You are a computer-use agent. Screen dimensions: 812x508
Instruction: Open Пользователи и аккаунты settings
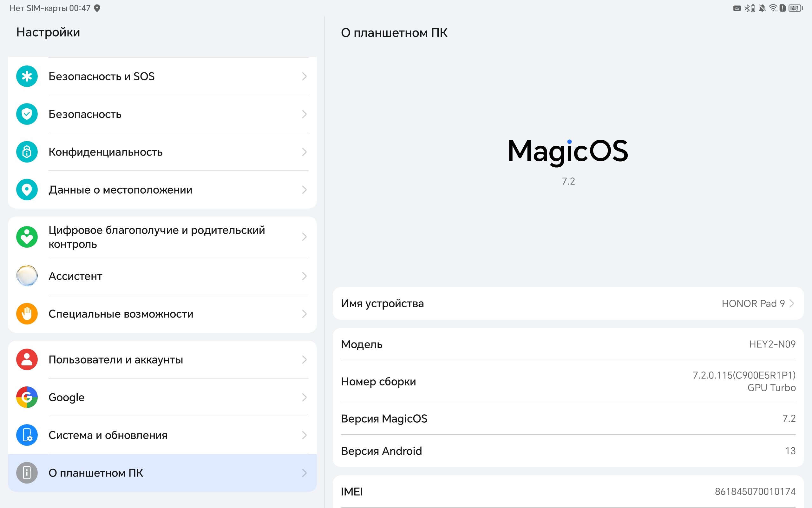162,359
